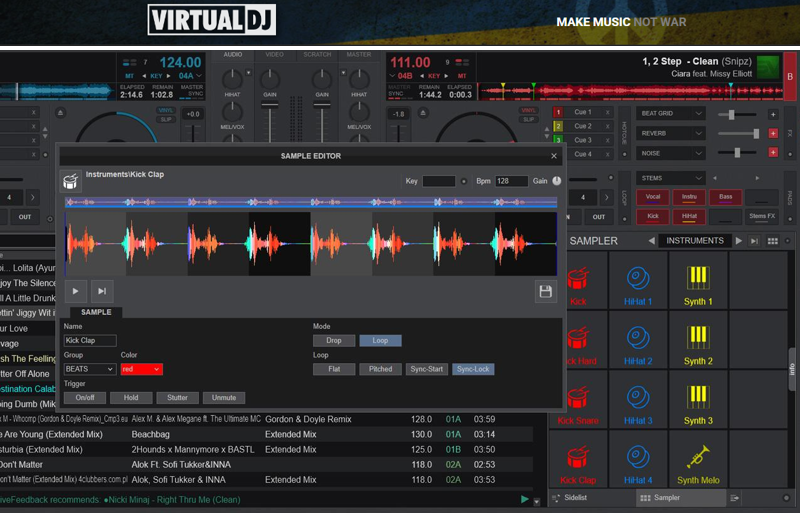Click the green play arrow in recommendations bar
This screenshot has height=513, width=800.
[524, 499]
